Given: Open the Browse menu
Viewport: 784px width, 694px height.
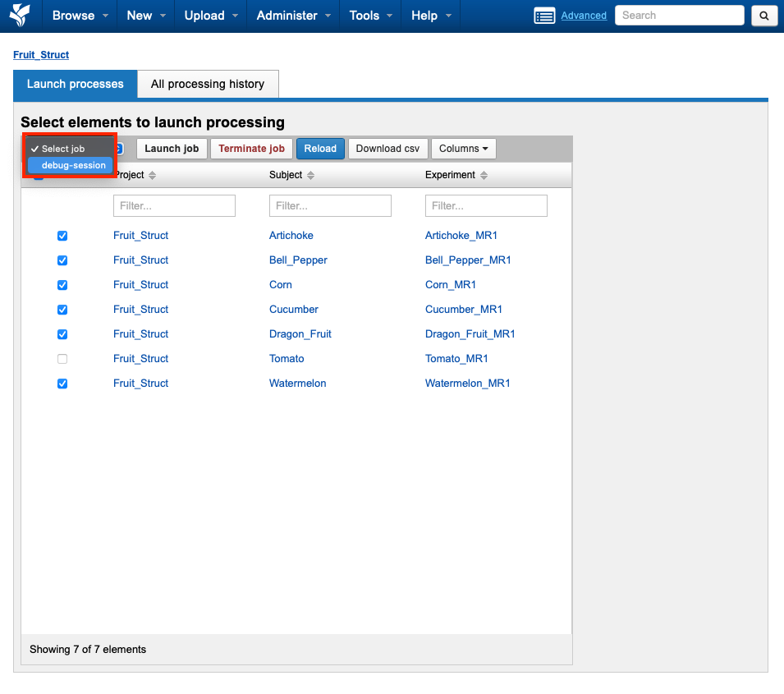Looking at the screenshot, I should coord(80,16).
